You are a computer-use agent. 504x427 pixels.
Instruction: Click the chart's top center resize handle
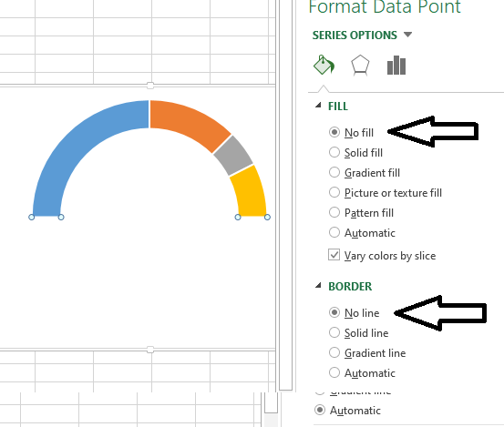point(150,86)
